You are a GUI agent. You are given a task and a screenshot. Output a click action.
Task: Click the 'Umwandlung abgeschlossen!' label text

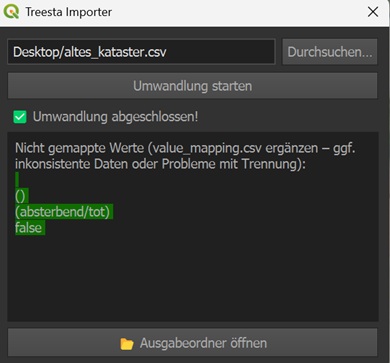tap(115, 117)
